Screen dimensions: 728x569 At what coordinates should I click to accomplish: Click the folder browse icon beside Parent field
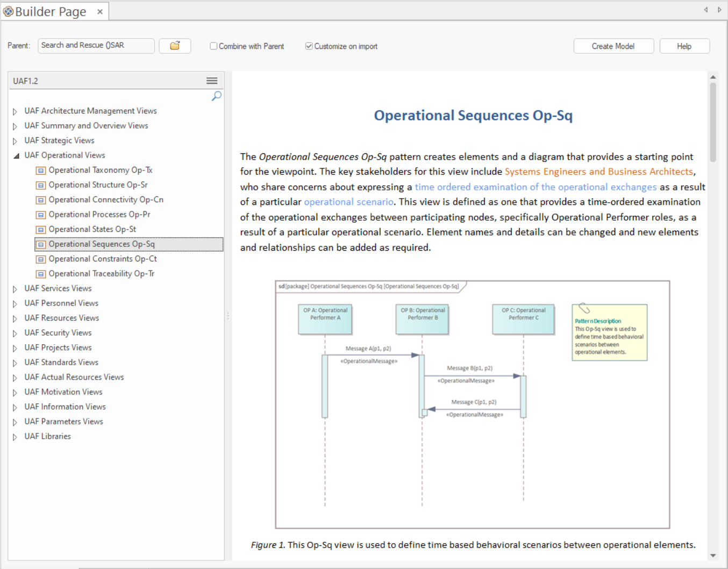[175, 46]
